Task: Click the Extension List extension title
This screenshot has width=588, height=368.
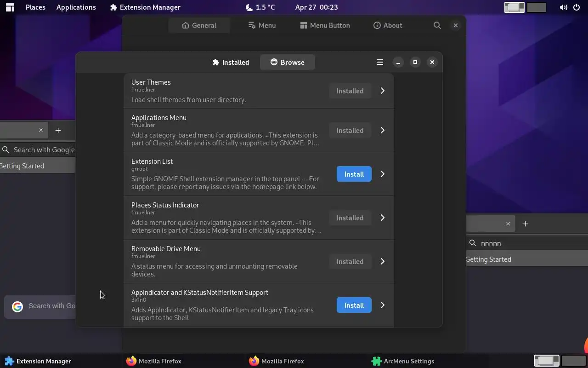Action: (x=152, y=161)
